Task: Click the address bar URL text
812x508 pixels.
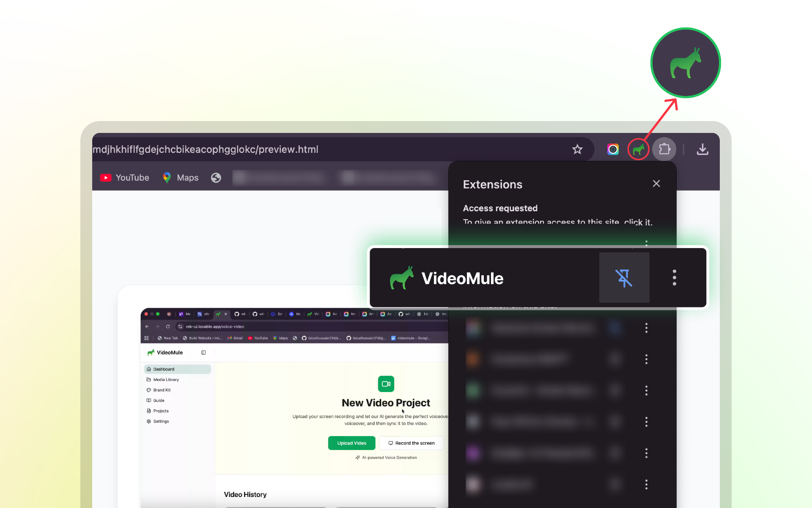Action: [206, 149]
